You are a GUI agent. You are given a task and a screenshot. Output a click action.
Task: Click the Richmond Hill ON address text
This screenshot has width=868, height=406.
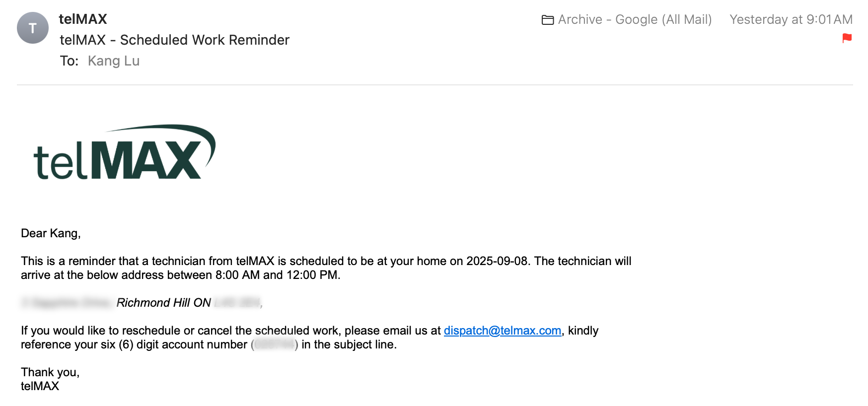click(x=164, y=303)
